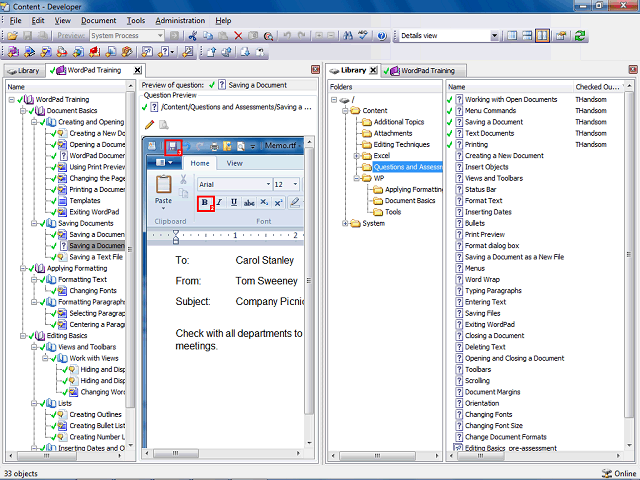Open the Details view dropdown
Image resolution: width=640 pixels, height=480 pixels.
pyautogui.click(x=494, y=36)
